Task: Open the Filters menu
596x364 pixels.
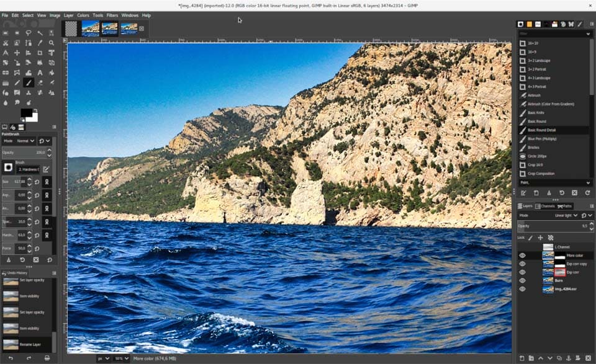Action: tap(112, 15)
